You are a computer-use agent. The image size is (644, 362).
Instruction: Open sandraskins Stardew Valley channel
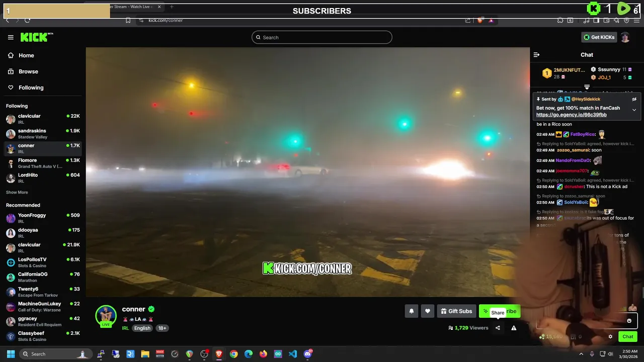(43, 134)
